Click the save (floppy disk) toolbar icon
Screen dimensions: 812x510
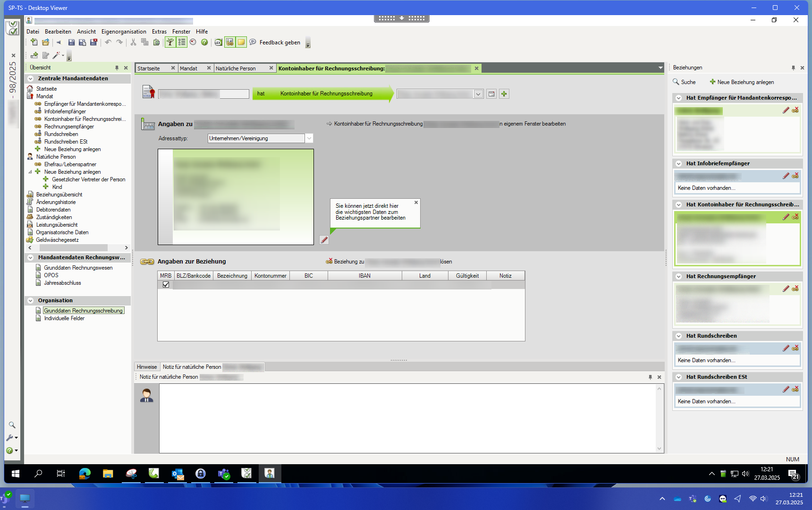coord(71,42)
